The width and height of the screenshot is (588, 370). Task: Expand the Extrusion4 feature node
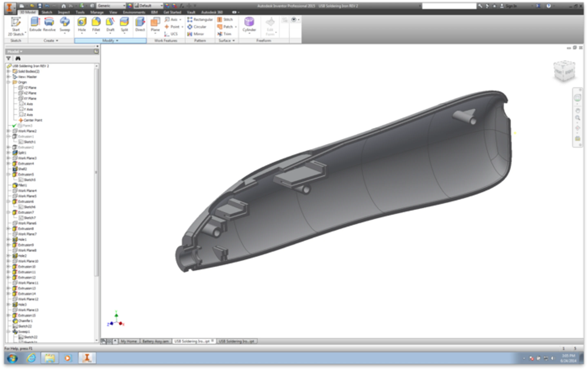[x=8, y=163]
